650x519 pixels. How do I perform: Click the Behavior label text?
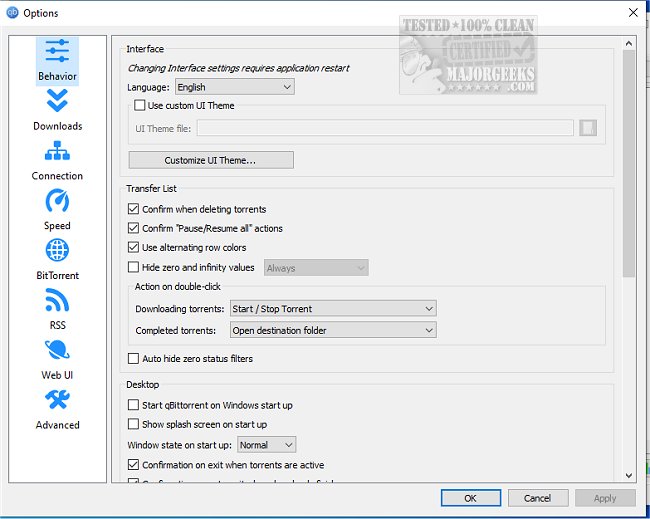point(57,76)
